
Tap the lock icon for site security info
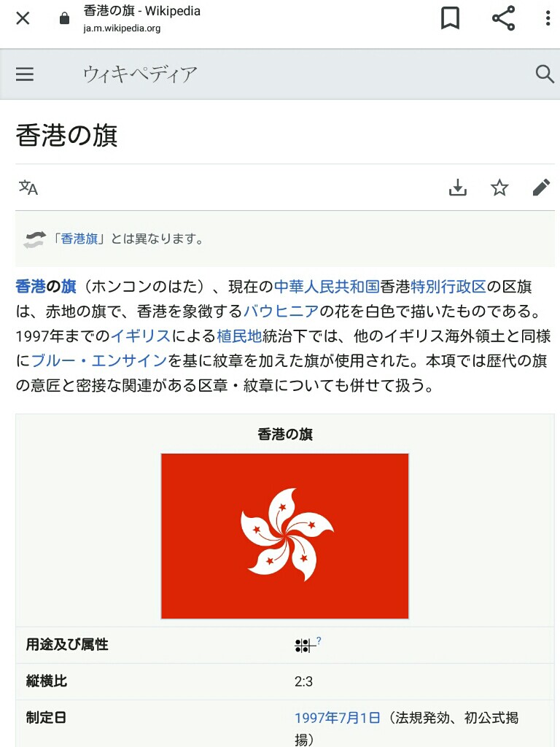pos(64,18)
